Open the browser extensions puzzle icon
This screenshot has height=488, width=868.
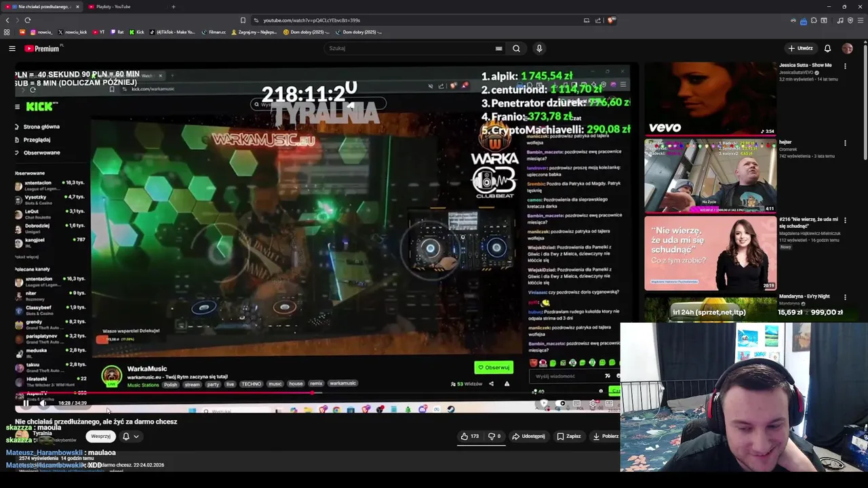tap(814, 20)
